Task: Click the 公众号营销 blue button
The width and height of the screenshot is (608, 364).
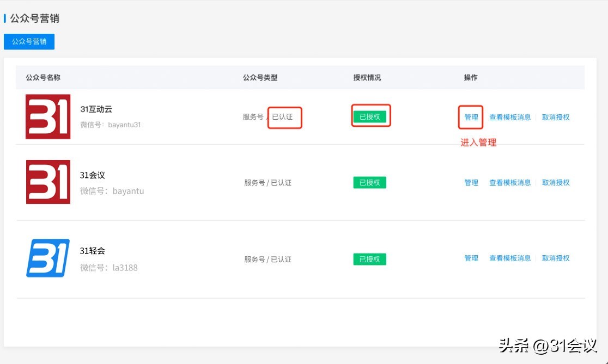Action: pyautogui.click(x=29, y=41)
